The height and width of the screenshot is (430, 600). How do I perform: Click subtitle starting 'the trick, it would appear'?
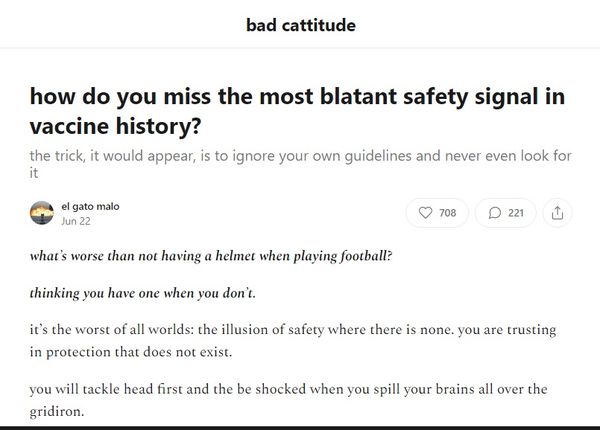(300, 164)
